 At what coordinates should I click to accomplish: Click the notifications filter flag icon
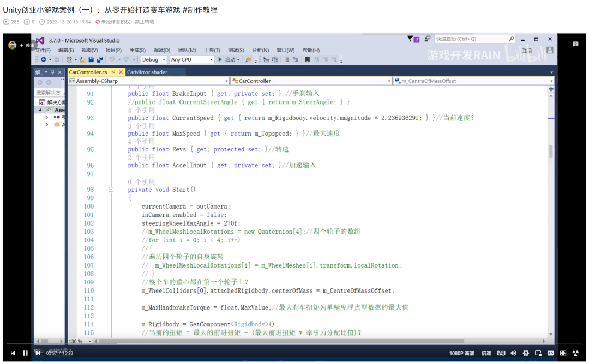coord(410,39)
